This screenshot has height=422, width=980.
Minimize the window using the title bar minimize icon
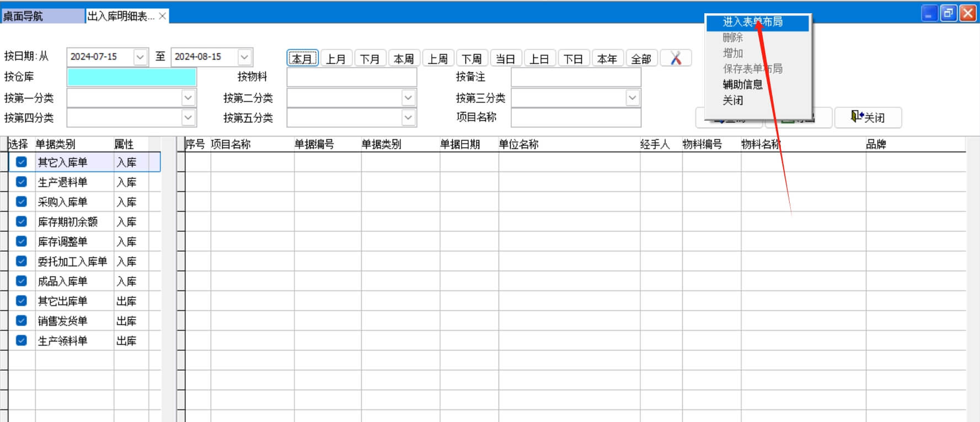coord(929,13)
